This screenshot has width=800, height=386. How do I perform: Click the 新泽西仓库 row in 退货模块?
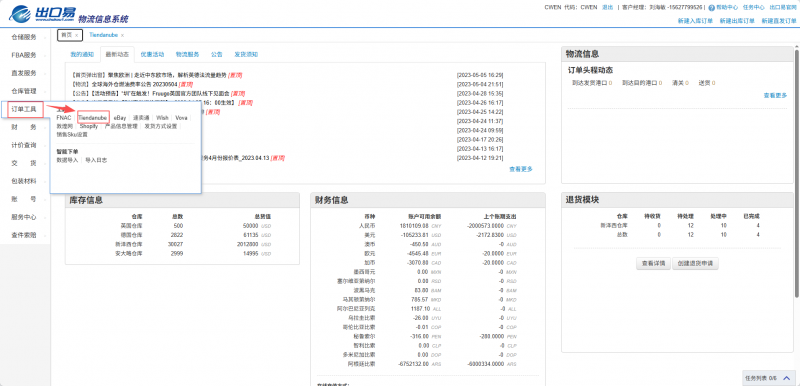681,225
